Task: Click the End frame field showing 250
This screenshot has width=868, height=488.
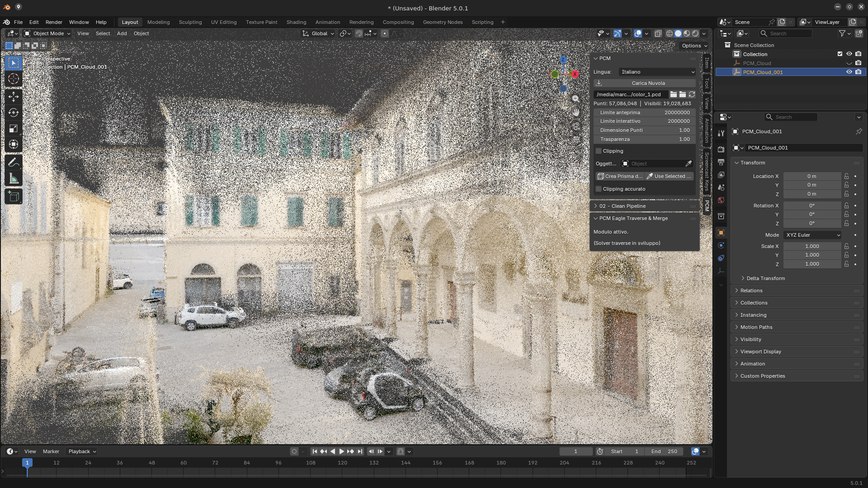Action: pos(664,451)
